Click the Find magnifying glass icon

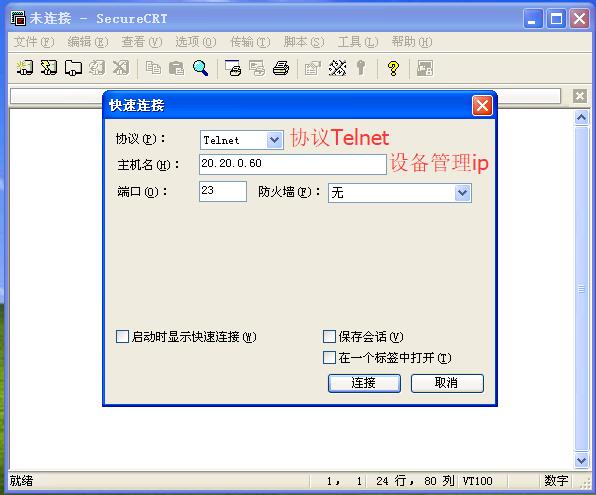(x=200, y=68)
